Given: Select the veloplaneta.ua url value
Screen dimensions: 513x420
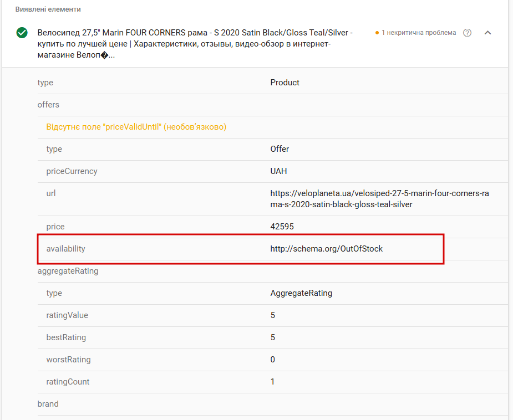Looking at the screenshot, I should point(380,199).
